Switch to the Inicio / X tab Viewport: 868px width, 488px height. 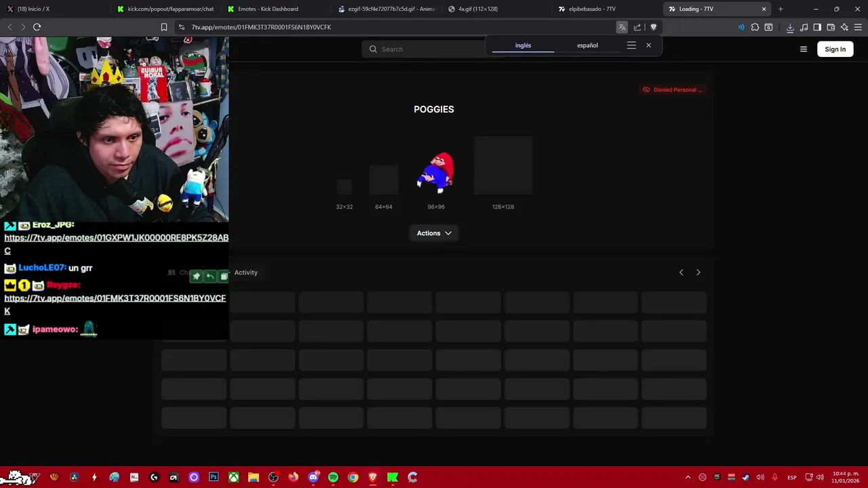tap(54, 9)
